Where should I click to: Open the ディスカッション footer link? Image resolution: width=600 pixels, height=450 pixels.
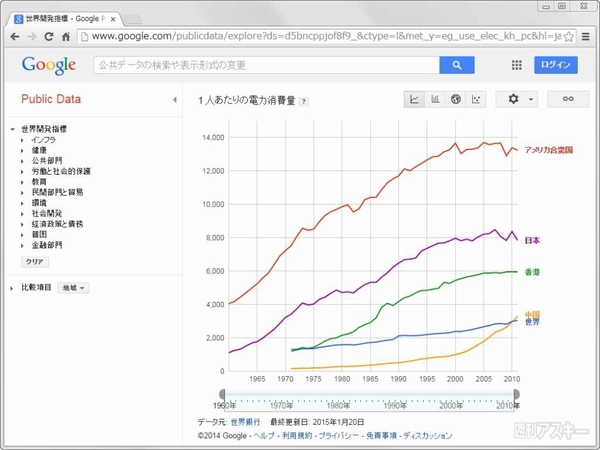[428, 435]
